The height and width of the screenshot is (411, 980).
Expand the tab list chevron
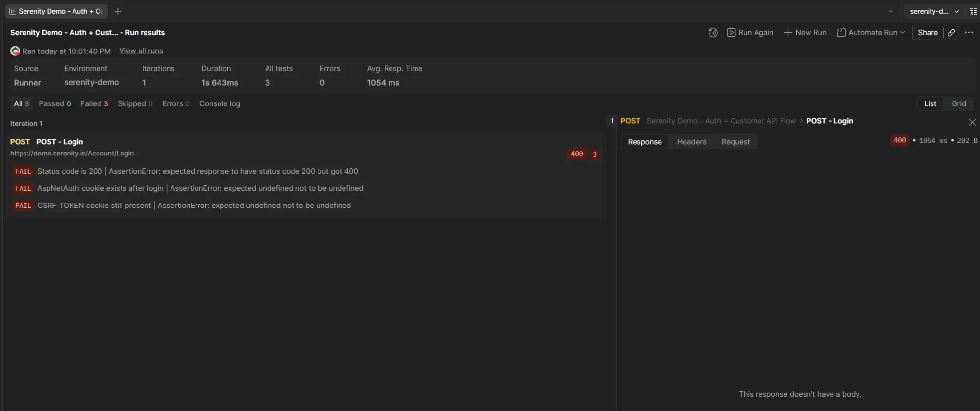891,11
